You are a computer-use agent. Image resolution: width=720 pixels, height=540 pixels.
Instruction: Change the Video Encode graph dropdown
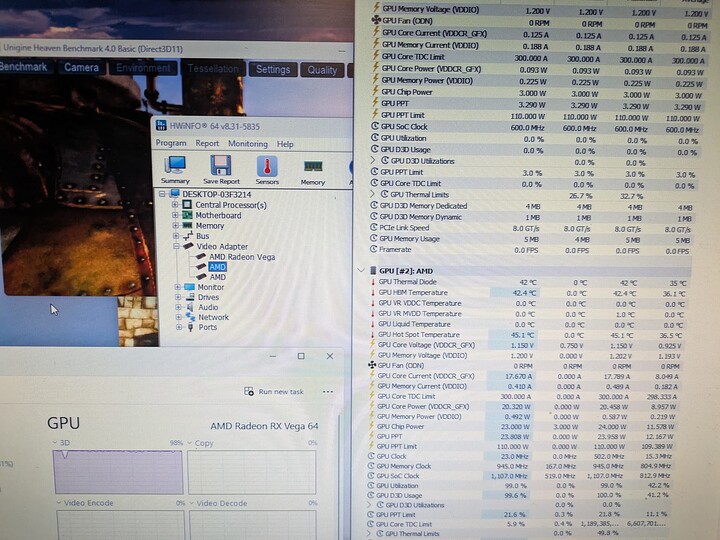pyautogui.click(x=56, y=503)
